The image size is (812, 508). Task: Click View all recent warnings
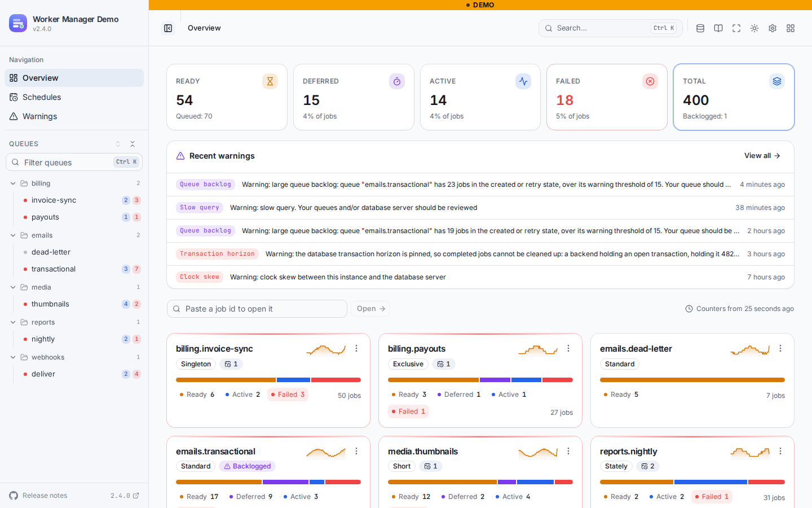pyautogui.click(x=762, y=156)
